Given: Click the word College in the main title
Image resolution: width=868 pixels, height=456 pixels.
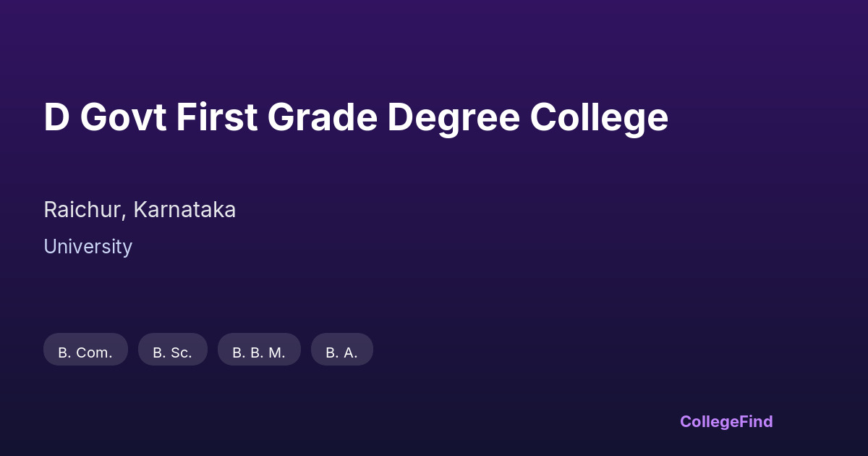Looking at the screenshot, I should coord(599,117).
